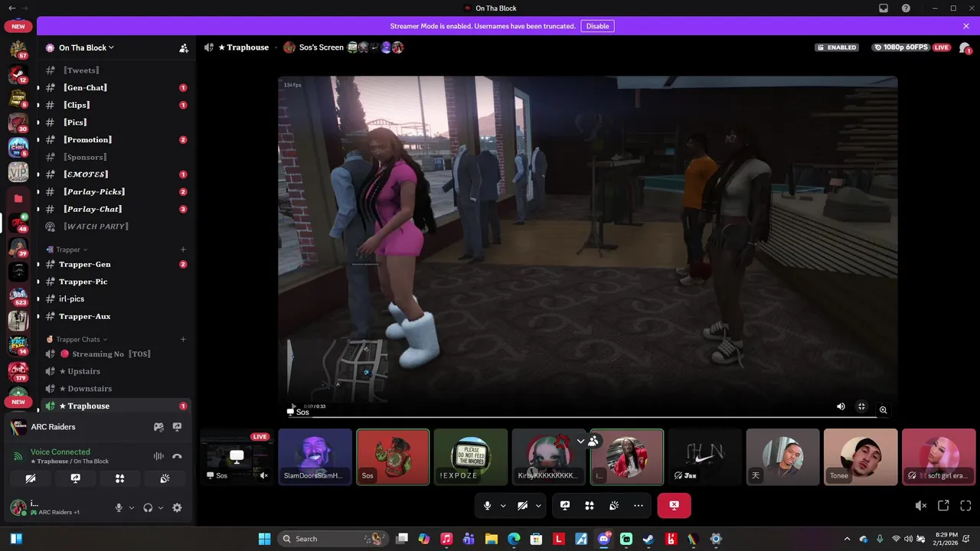This screenshot has height=551, width=980.
Task: Click the chat bubble icon at the top right
Action: (x=965, y=47)
